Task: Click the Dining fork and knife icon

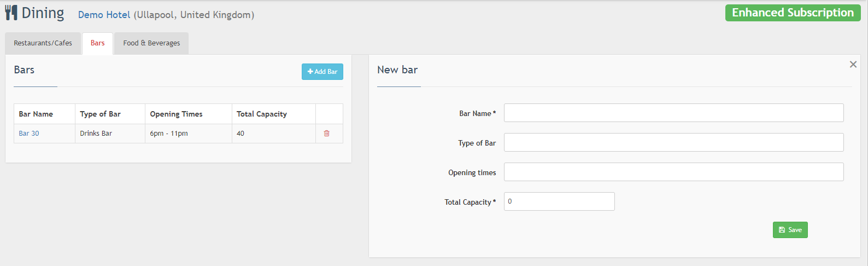Action: coord(11,13)
